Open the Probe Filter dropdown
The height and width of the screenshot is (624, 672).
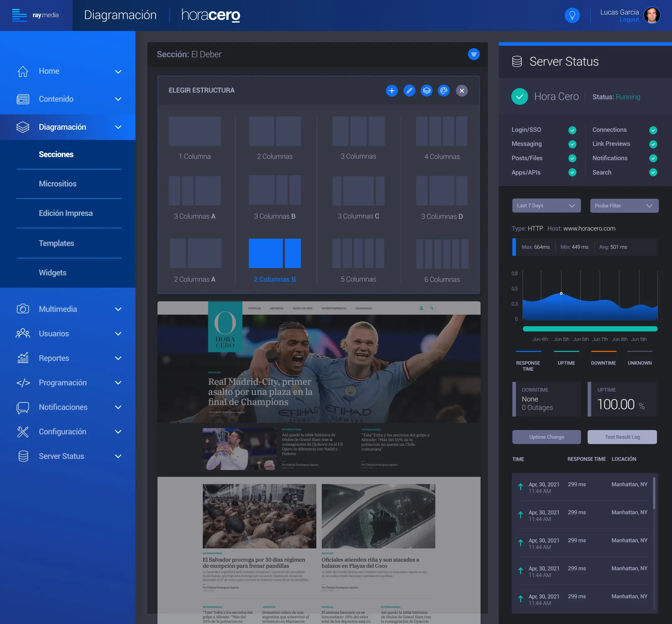[x=624, y=206]
